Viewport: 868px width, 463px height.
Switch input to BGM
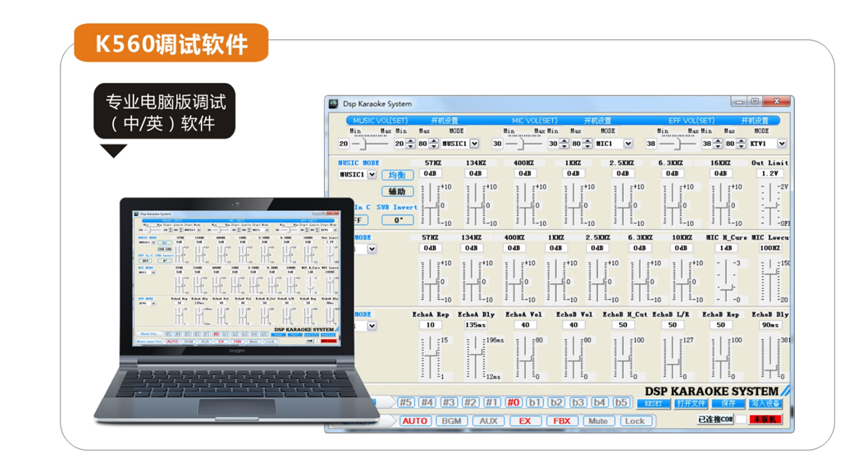coord(451,421)
